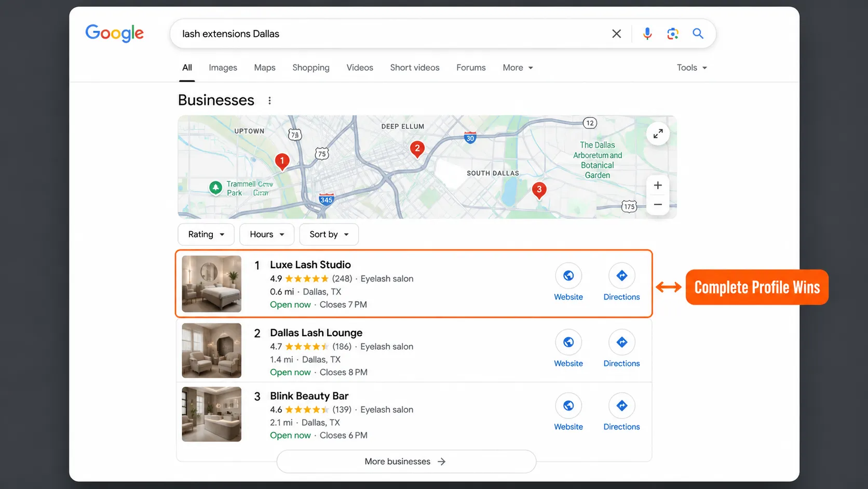Get directions to Blink Beauty Bar
This screenshot has height=489, width=868.
[x=621, y=413]
